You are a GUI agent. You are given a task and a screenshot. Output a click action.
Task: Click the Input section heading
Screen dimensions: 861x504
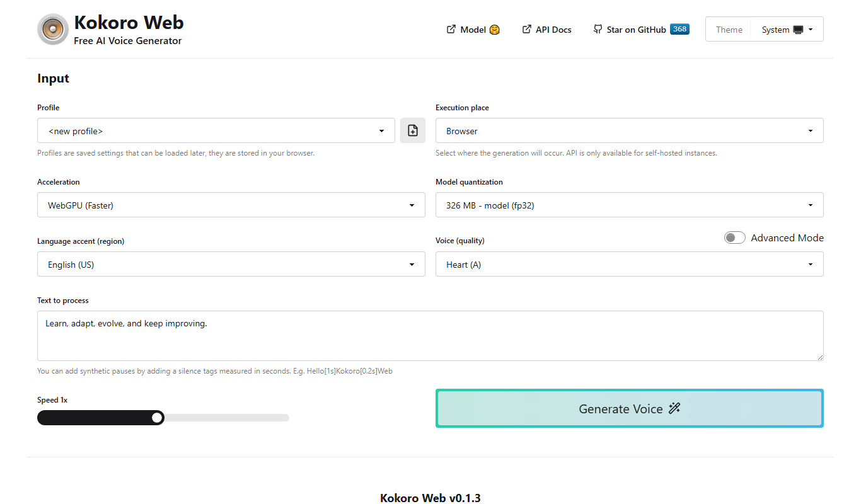pyautogui.click(x=53, y=79)
